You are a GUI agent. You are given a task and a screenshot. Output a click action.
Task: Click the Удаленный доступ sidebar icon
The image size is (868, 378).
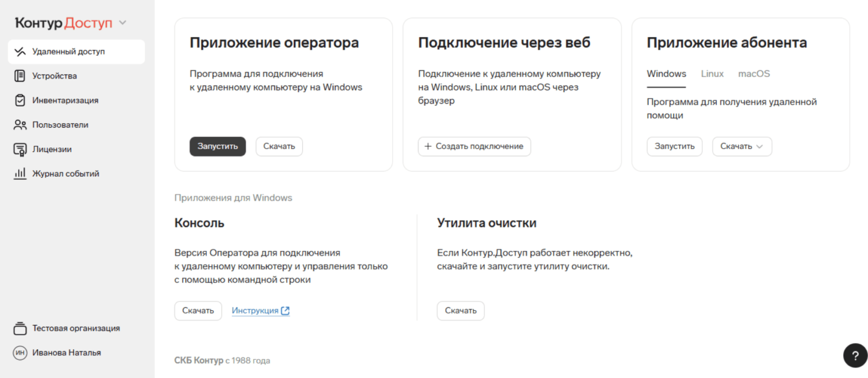tap(20, 52)
